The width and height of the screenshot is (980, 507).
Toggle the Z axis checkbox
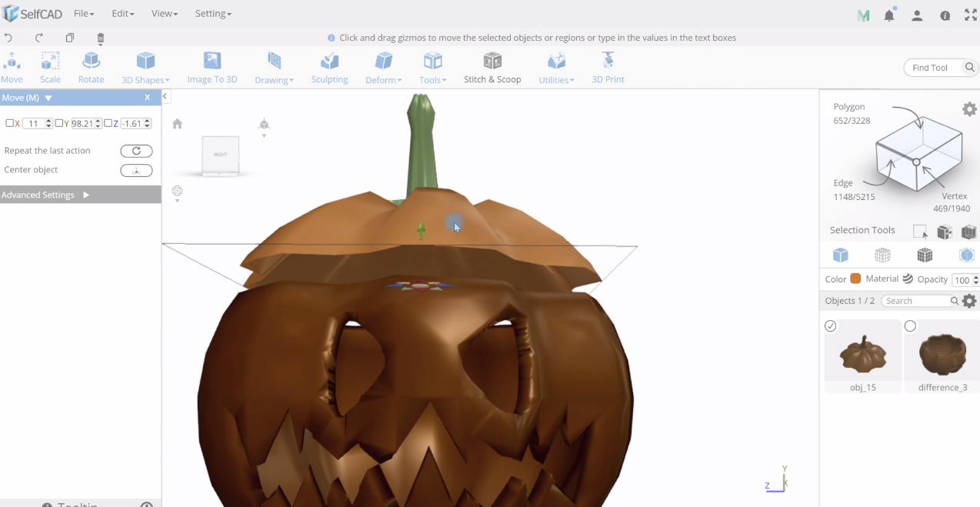(x=108, y=123)
